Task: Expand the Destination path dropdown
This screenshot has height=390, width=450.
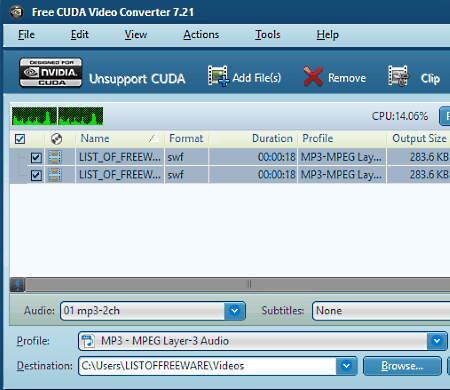Action: [x=346, y=366]
